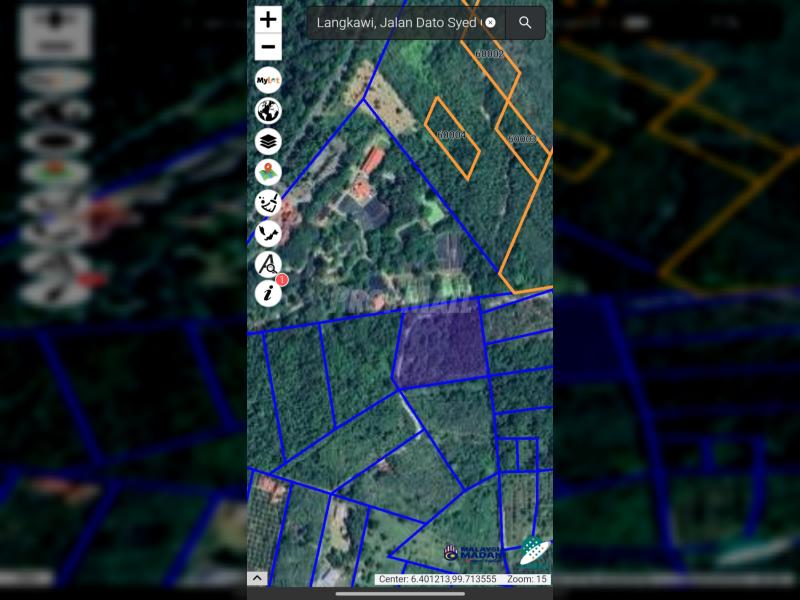Zoom in with the plus button
Viewport: 800px width, 600px height.
pos(268,19)
